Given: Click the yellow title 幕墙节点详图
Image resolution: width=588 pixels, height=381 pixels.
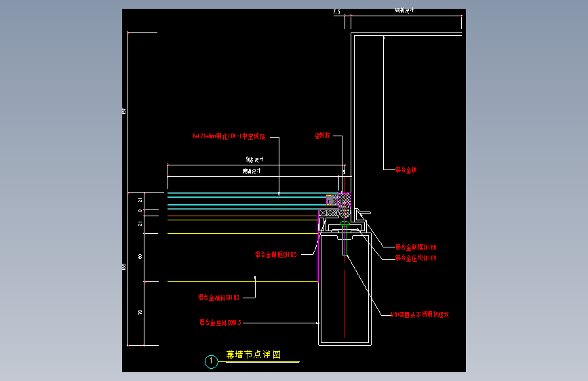Looking at the screenshot, I should point(253,355).
